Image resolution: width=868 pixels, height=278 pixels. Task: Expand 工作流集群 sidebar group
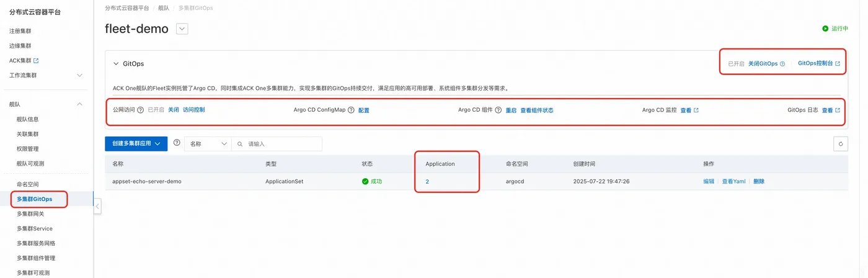46,75
